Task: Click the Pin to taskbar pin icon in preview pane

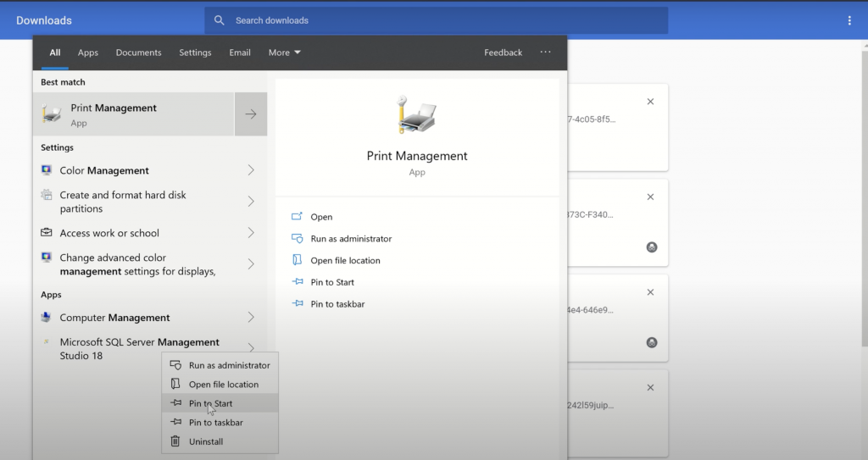Action: 298,303
